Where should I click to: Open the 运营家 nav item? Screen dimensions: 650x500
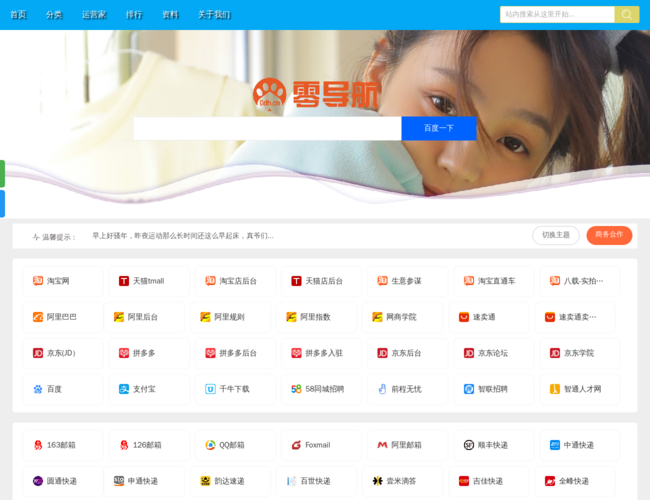(94, 15)
